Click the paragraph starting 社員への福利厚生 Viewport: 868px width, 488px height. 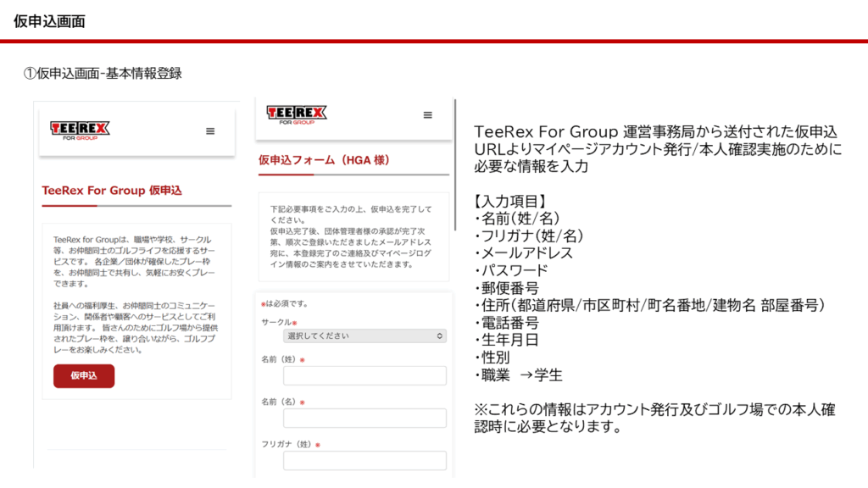coord(136,327)
